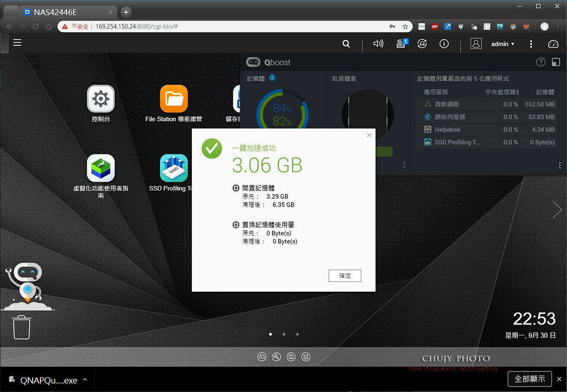567x392 pixels.
Task: Select the 微軟網路 row in Qboost list
Action: pos(487,104)
